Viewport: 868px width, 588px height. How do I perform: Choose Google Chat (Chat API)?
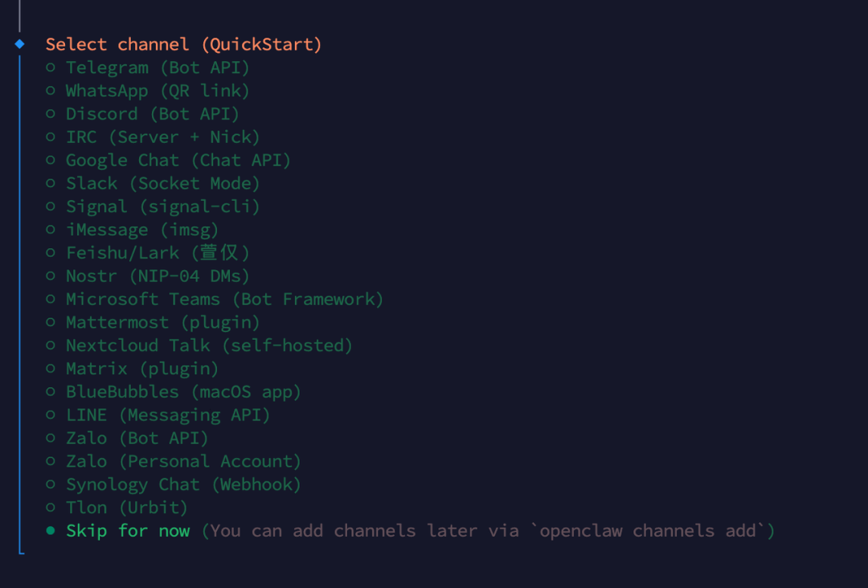click(x=178, y=160)
